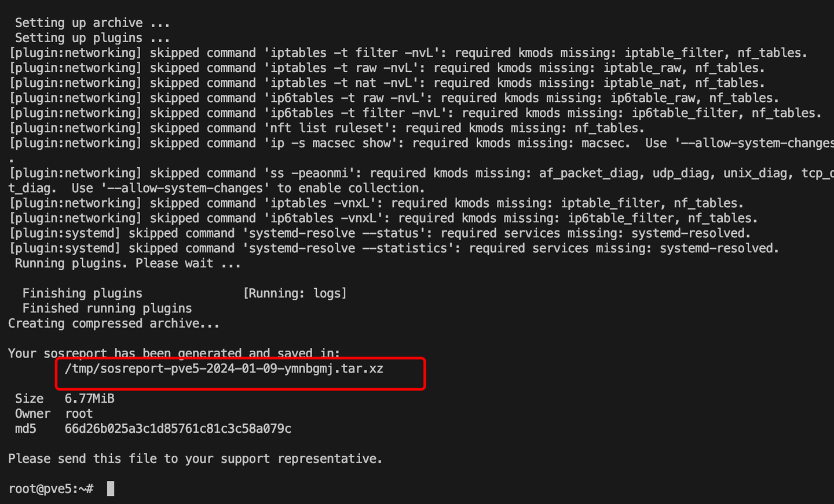Click the 'Setting up plugins ...' line

[92, 38]
